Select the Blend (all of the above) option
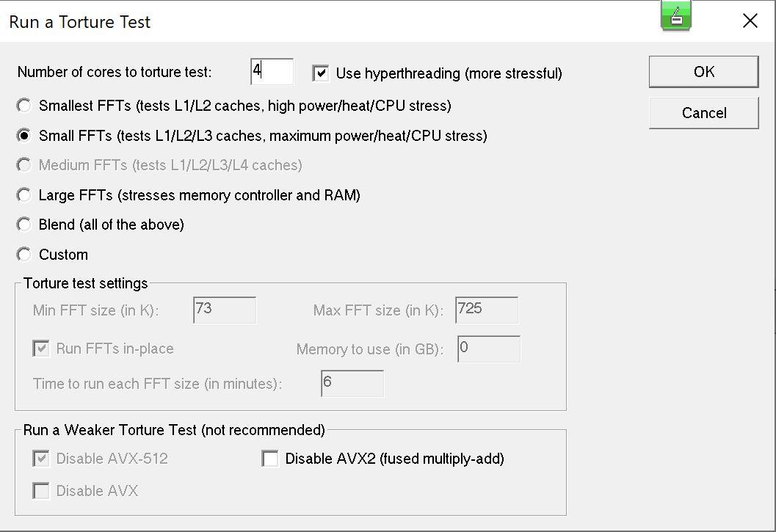776x532 pixels. click(25, 225)
